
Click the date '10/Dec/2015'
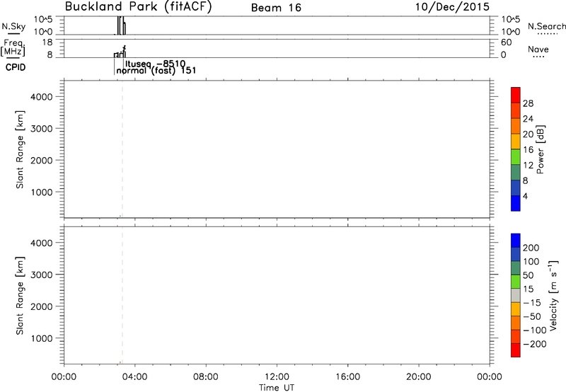pos(452,7)
